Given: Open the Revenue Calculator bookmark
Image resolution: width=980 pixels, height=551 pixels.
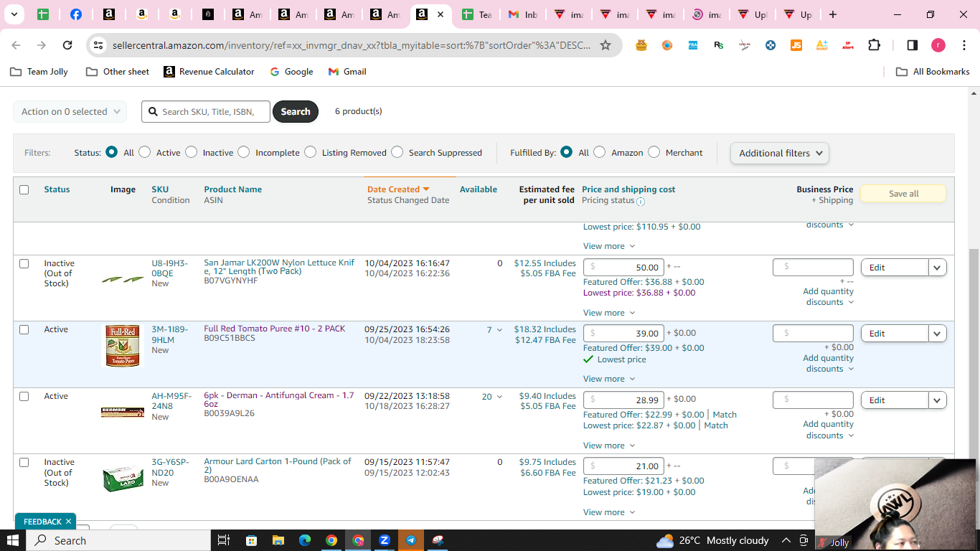Looking at the screenshot, I should (209, 72).
